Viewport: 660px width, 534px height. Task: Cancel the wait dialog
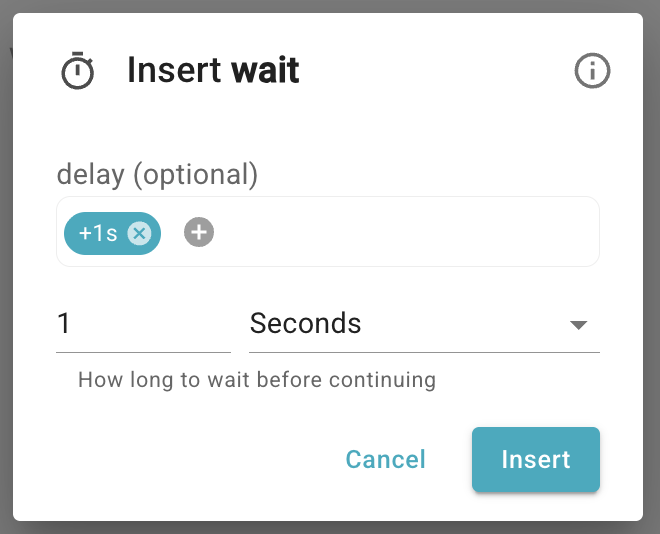[x=385, y=459]
